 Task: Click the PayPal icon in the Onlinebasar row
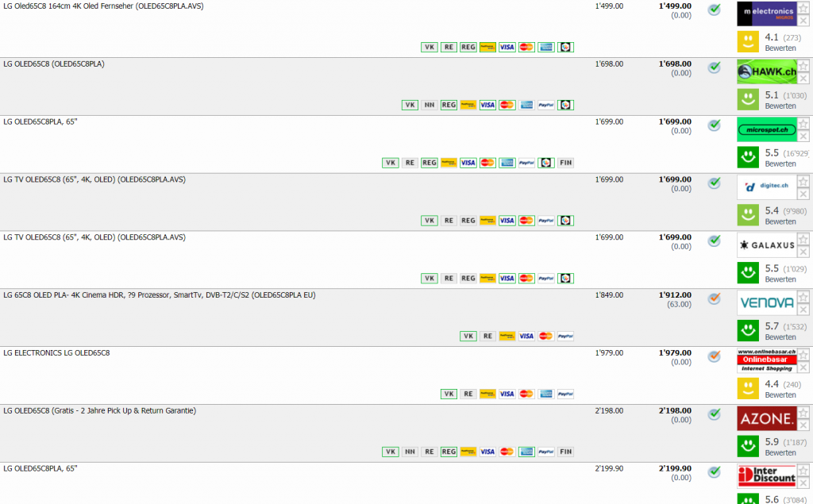pyautogui.click(x=565, y=394)
